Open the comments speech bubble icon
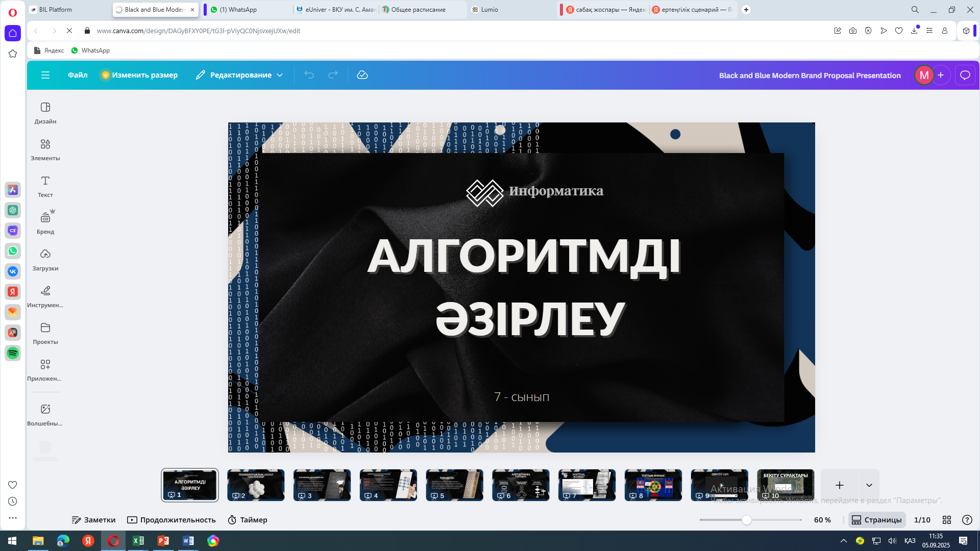This screenshot has width=980, height=551. pyautogui.click(x=965, y=76)
